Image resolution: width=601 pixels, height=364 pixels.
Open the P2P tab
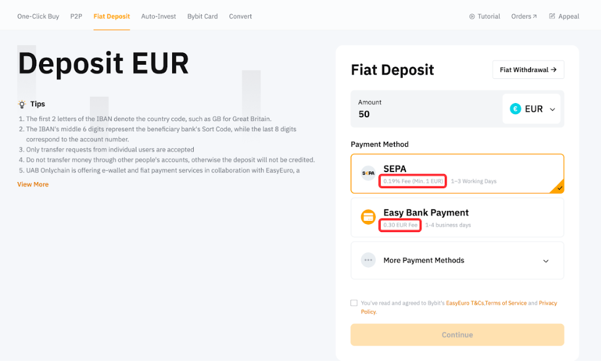76,16
